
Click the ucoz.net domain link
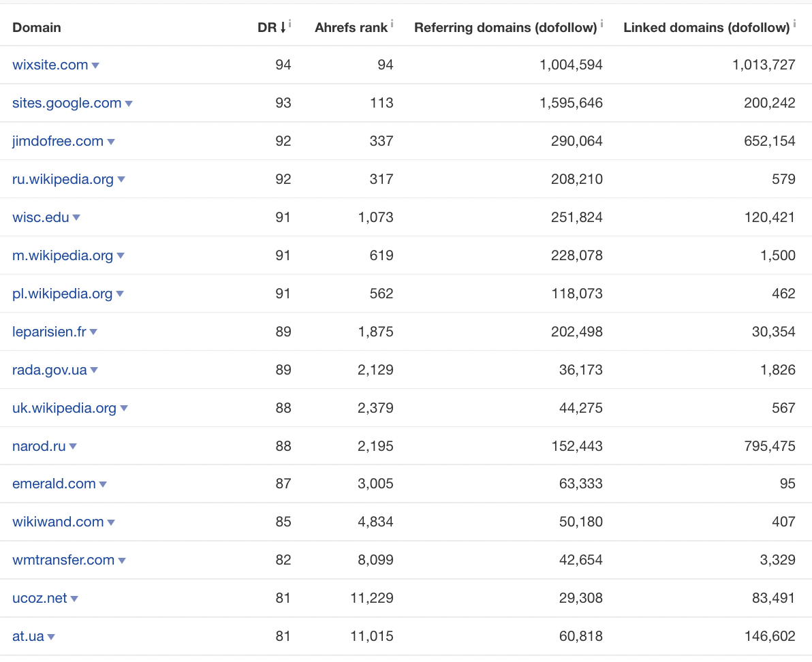coord(40,599)
